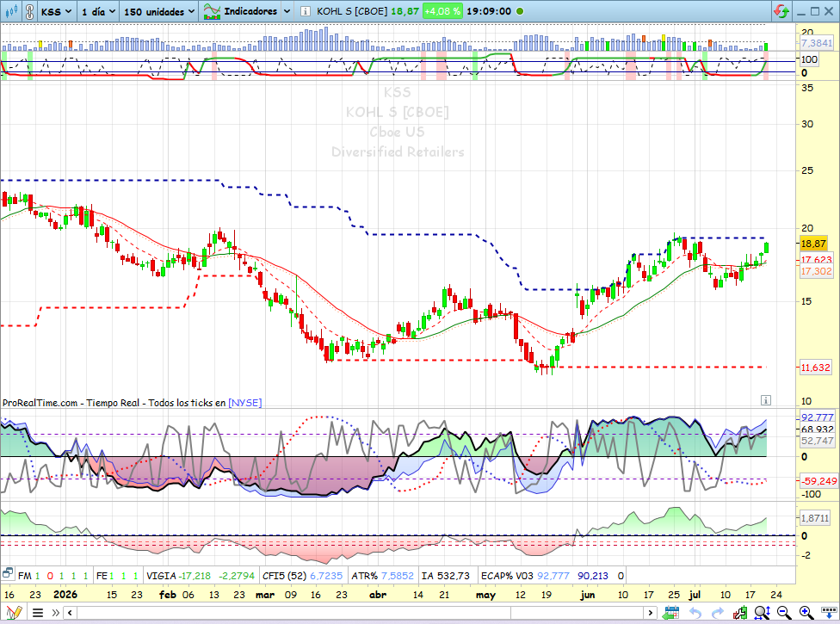The image size is (840, 624).
Task: Click the red-green refresh arrows icon
Action: pyautogui.click(x=781, y=11)
